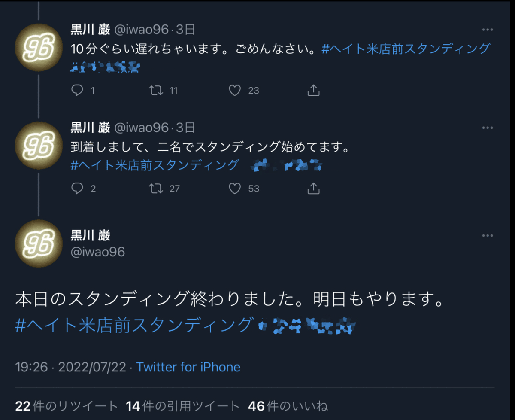Click the hashtag in the first tweet
This screenshot has width=515, height=420.
click(x=405, y=49)
